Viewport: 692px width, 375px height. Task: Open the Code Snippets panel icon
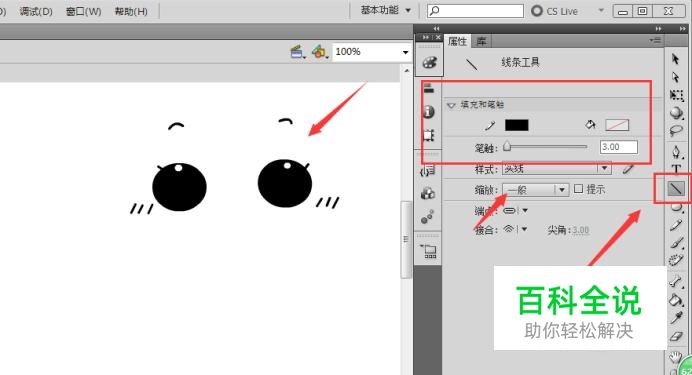[428, 170]
